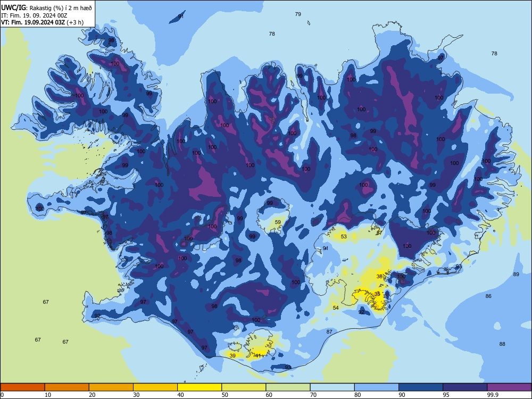532x399 pixels.
Task: Click the legend tick label "10"
Action: [48, 395]
